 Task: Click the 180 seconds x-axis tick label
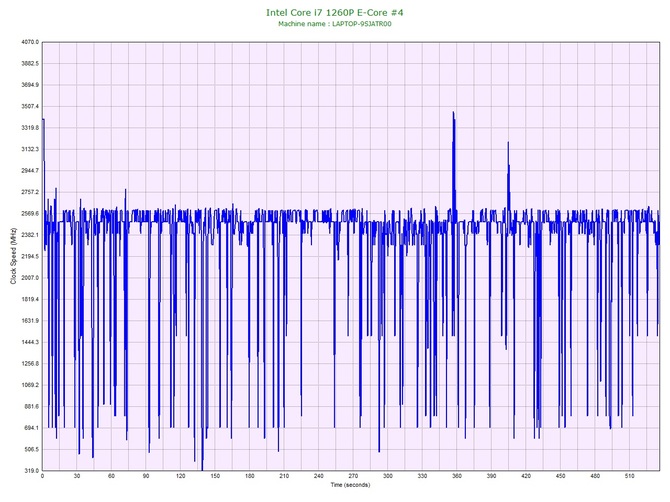click(250, 476)
